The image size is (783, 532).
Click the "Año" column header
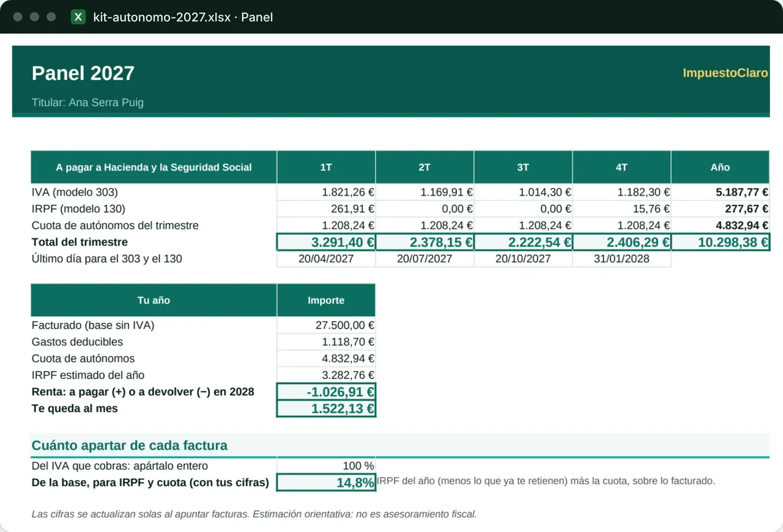(x=720, y=167)
